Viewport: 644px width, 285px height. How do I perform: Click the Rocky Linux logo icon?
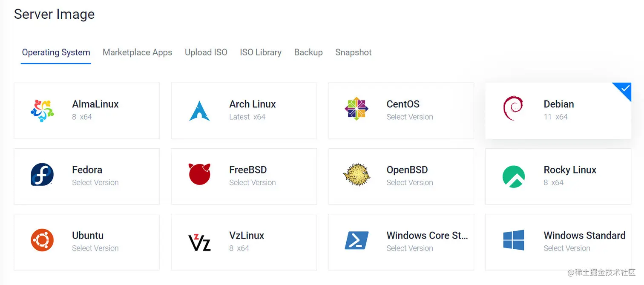[514, 176]
